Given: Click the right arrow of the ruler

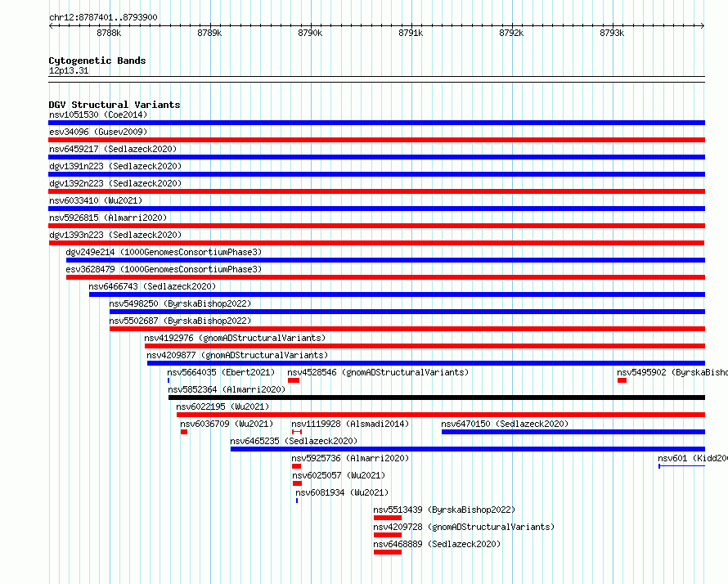Looking at the screenshot, I should click(703, 26).
